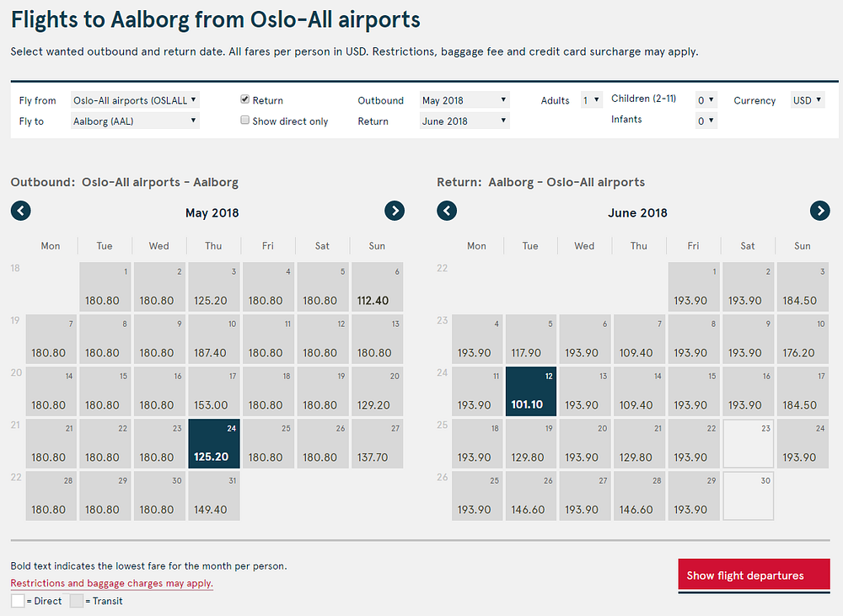
Task: Open the Fly to Aalborg dropdown
Action: coord(135,121)
